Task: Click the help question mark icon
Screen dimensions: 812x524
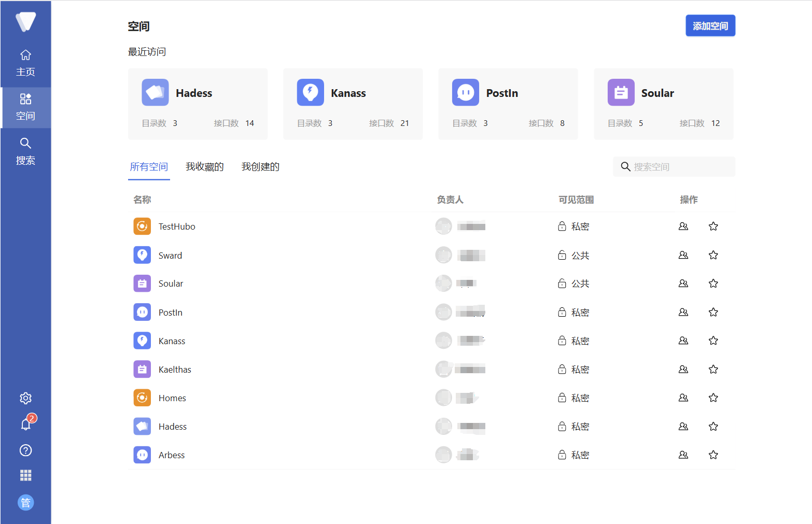Action: [x=25, y=450]
